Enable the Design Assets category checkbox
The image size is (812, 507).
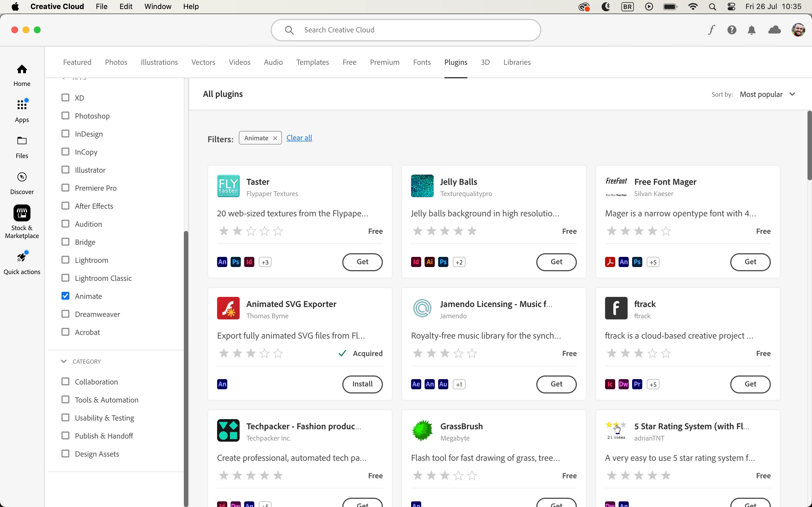(x=65, y=454)
